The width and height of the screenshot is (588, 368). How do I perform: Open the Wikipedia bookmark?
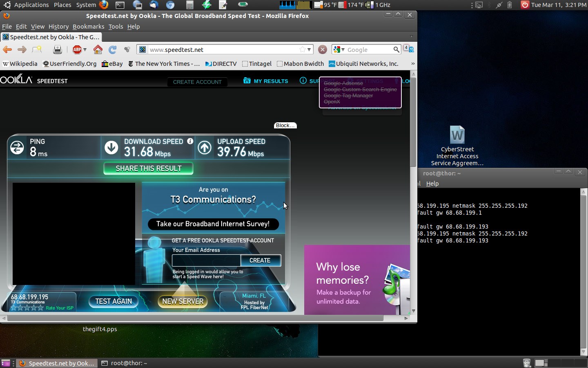[x=20, y=64]
